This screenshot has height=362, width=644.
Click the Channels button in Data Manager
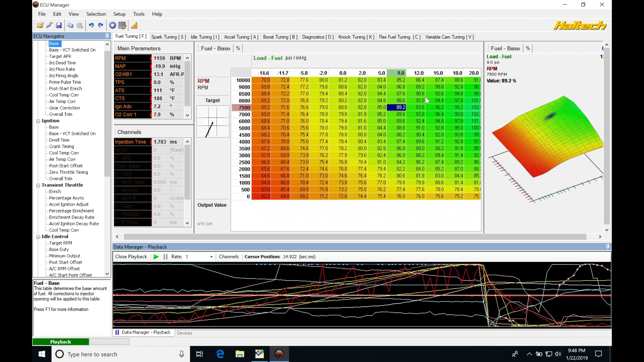click(x=229, y=256)
